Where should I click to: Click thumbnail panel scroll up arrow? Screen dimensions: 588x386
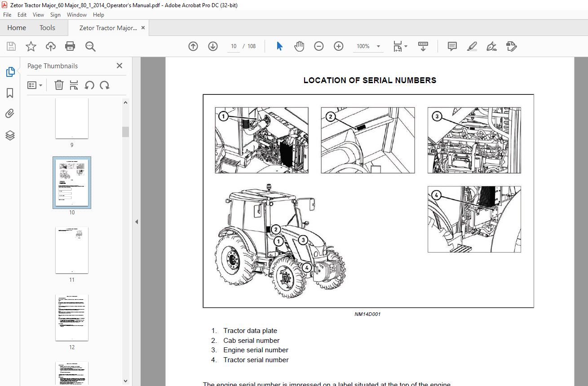tap(126, 103)
